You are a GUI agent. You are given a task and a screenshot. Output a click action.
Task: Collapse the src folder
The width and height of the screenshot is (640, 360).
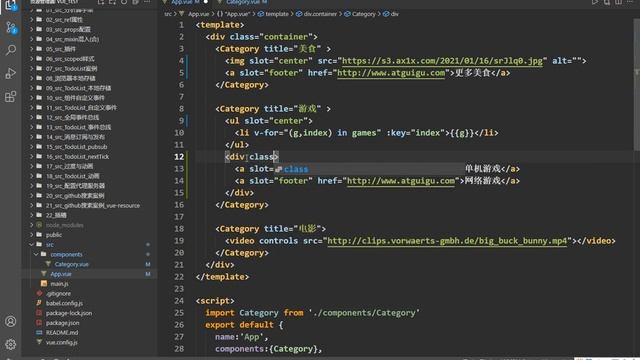tap(31, 244)
